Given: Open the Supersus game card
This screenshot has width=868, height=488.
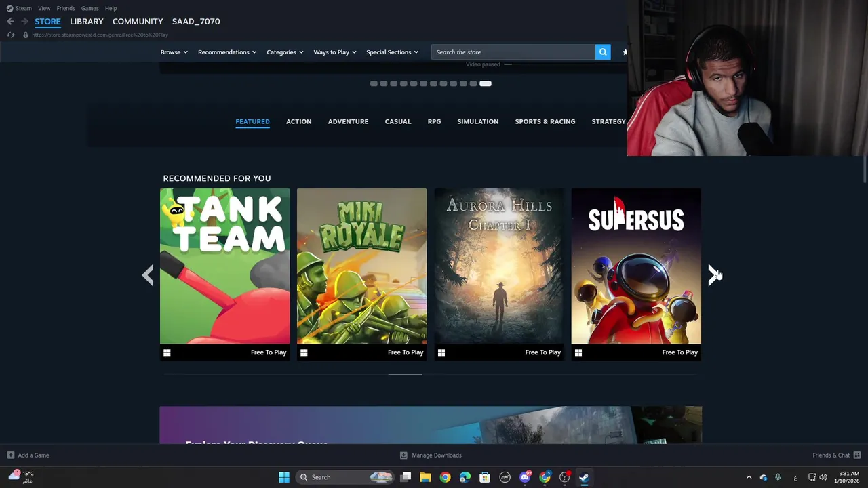Looking at the screenshot, I should point(636,274).
